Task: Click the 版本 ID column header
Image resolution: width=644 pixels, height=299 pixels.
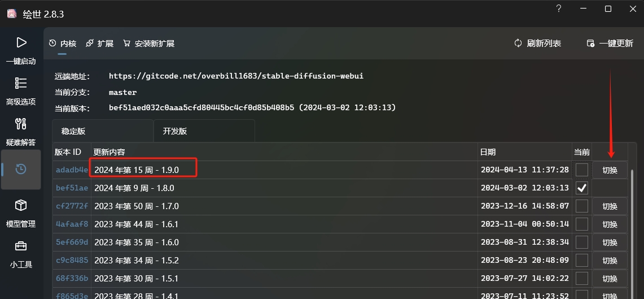Action: click(72, 152)
